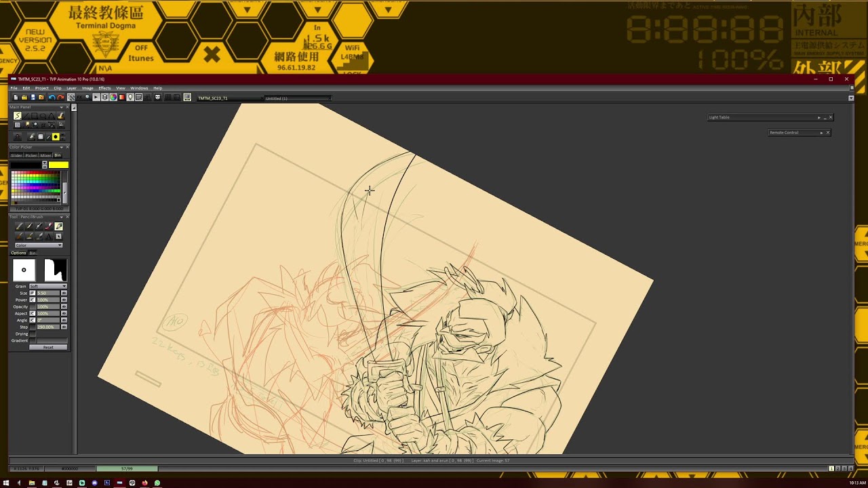
Task: Click the open folder icon in toolbar
Action: [24, 98]
